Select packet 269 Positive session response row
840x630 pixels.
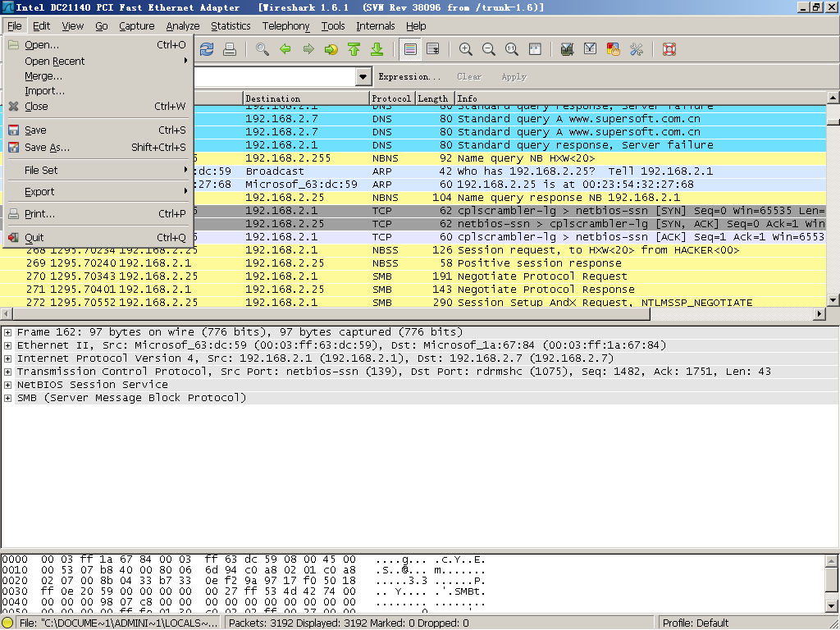[x=413, y=263]
